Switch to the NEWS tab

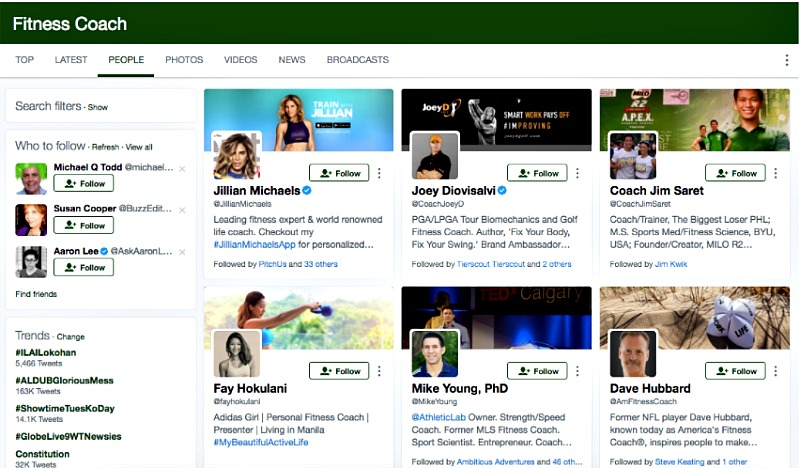click(292, 60)
